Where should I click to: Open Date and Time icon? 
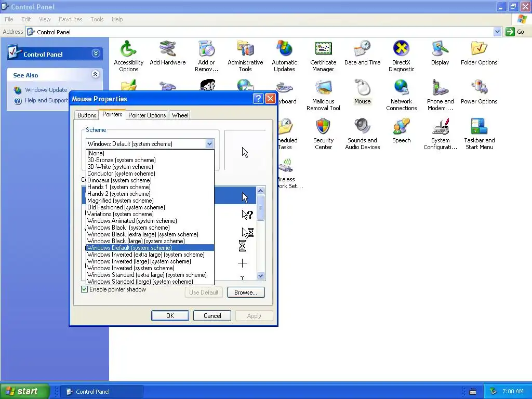click(x=362, y=53)
